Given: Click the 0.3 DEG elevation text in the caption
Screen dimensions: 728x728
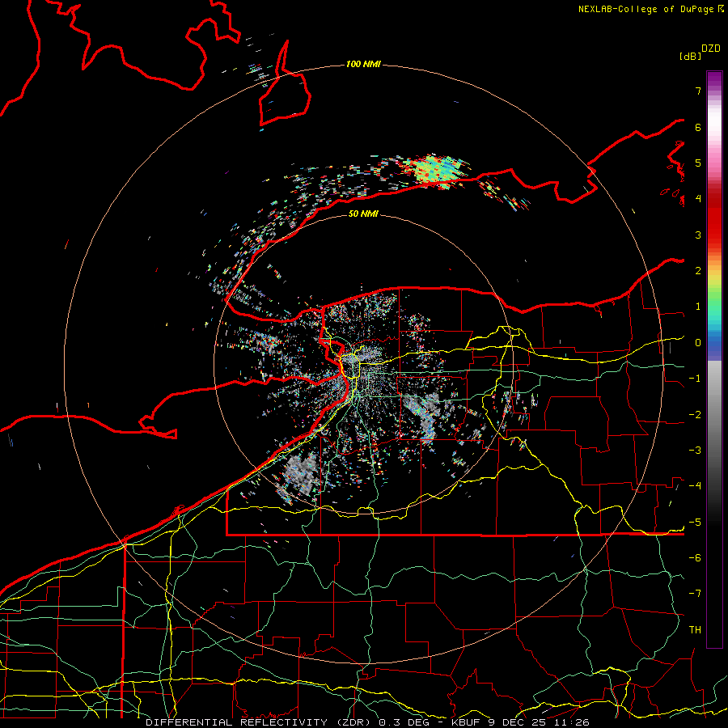Looking at the screenshot, I should tap(404, 722).
